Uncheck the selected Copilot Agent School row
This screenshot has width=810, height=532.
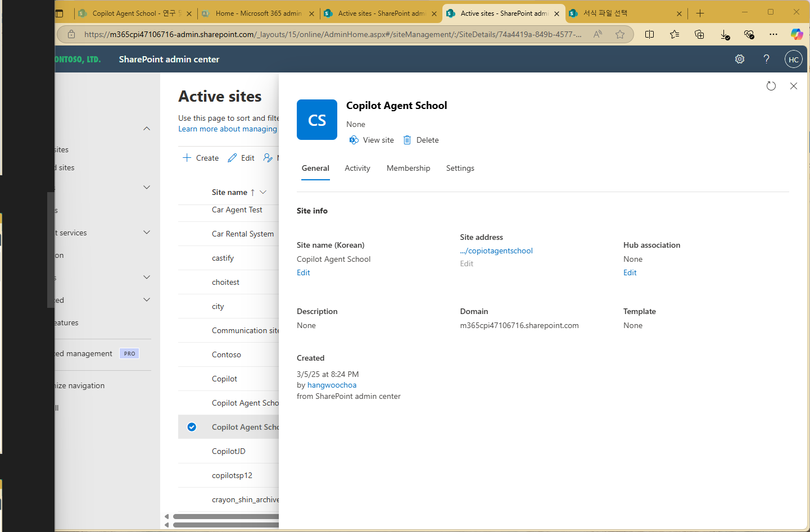coord(192,427)
